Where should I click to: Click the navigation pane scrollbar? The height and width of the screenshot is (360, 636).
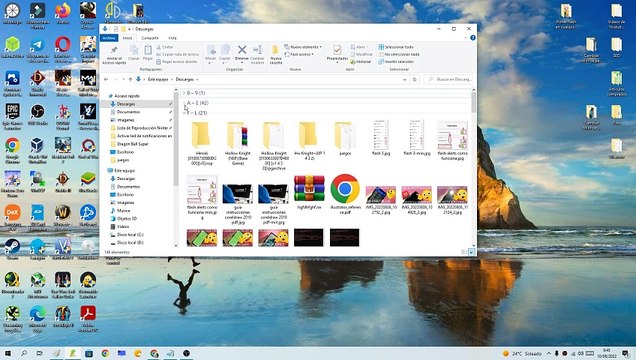[176, 138]
